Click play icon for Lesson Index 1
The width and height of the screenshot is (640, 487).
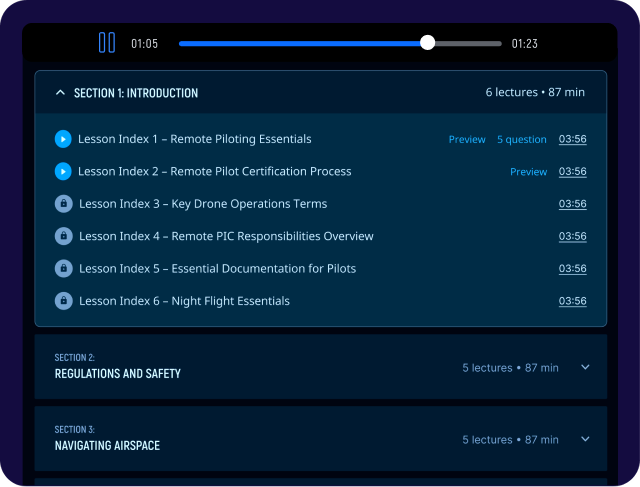pos(63,139)
